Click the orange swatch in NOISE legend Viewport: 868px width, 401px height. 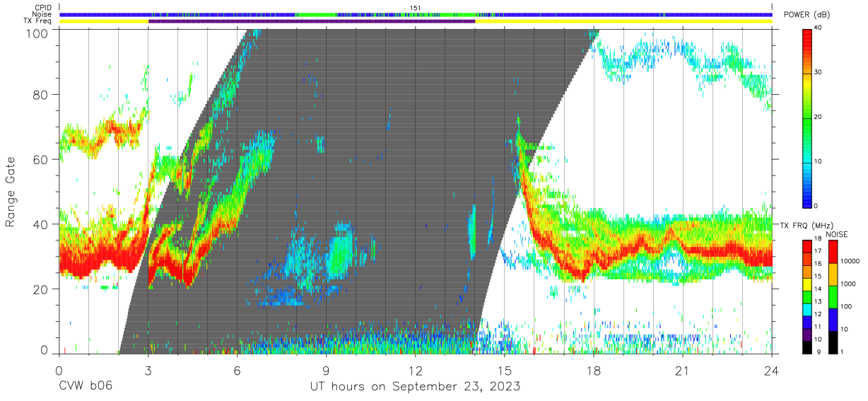(x=833, y=274)
